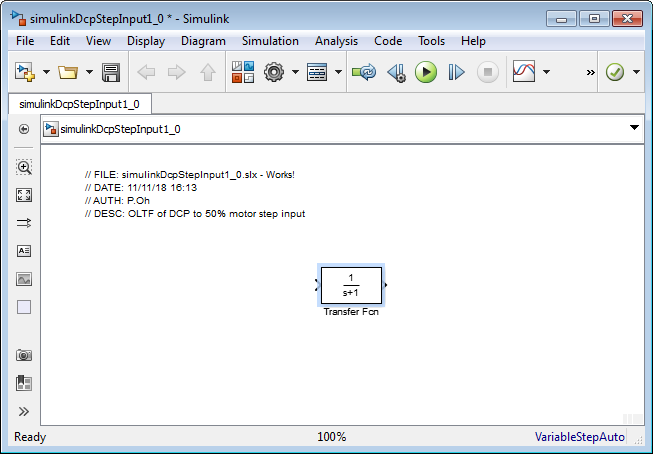The height and width of the screenshot is (454, 653).
Task: Click the New Model icon
Action: click(25, 72)
